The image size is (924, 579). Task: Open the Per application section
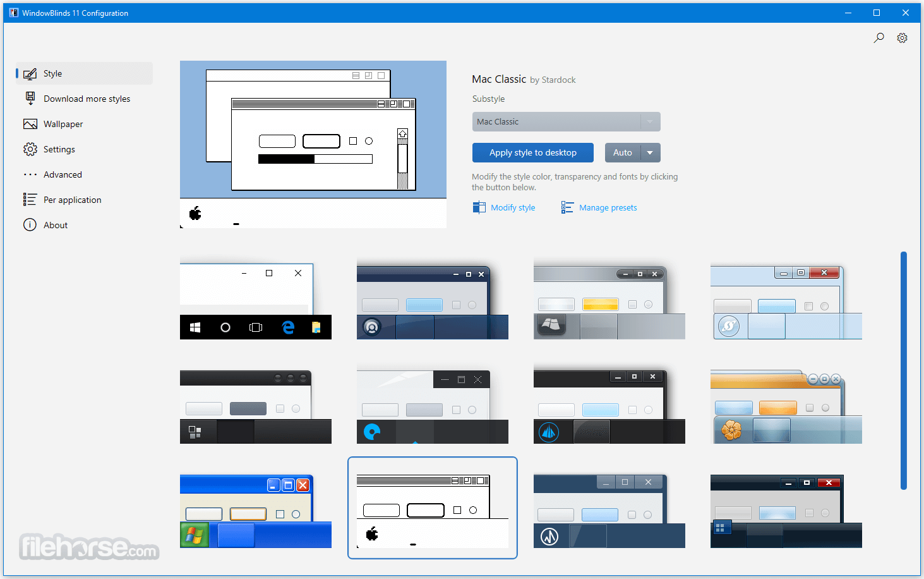coord(84,200)
